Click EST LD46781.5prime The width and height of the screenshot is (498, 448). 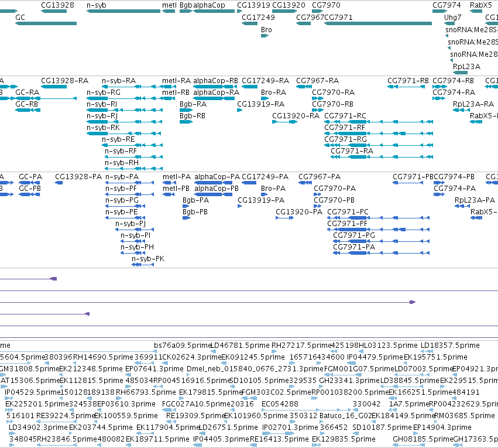pos(240,346)
